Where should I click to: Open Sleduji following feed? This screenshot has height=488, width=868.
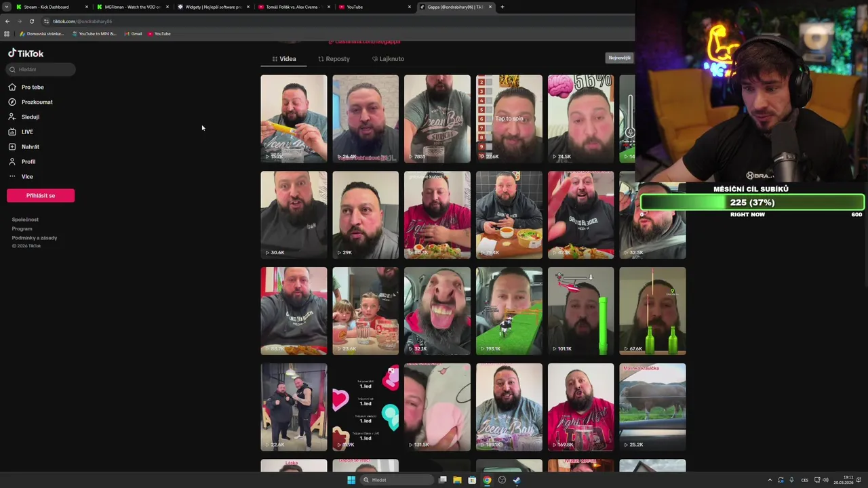pos(24,117)
